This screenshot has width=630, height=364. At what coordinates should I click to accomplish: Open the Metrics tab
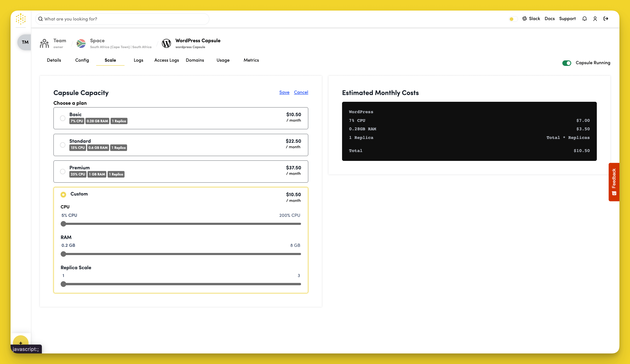tap(251, 60)
